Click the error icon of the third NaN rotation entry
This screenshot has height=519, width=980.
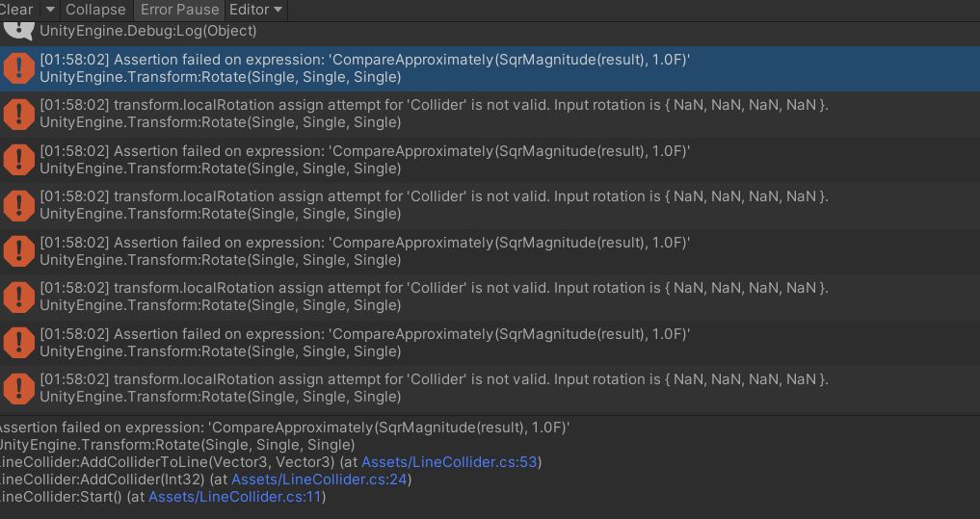point(18,297)
